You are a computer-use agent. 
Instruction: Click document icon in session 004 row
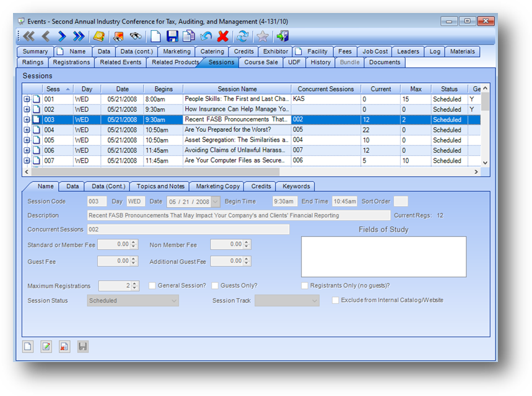tap(37, 130)
